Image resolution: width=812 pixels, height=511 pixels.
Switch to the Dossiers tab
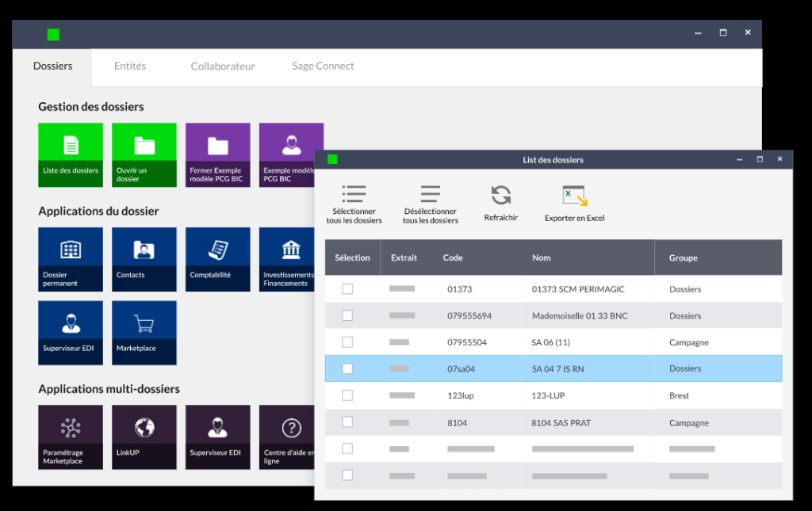tap(52, 67)
